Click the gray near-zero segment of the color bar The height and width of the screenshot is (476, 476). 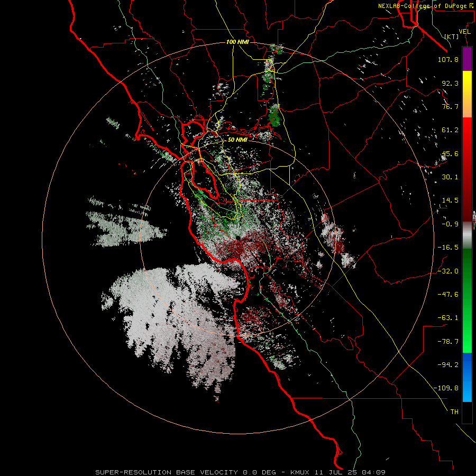tap(467, 234)
